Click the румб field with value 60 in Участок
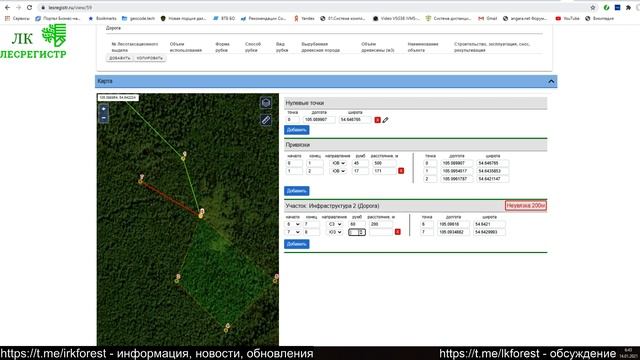The image size is (640, 360). 357,224
